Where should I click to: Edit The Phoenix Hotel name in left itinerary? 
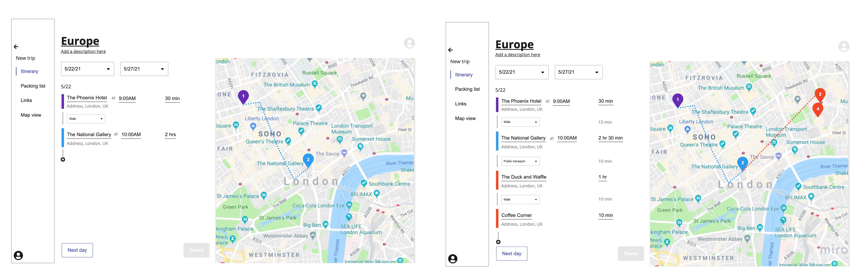point(87,98)
